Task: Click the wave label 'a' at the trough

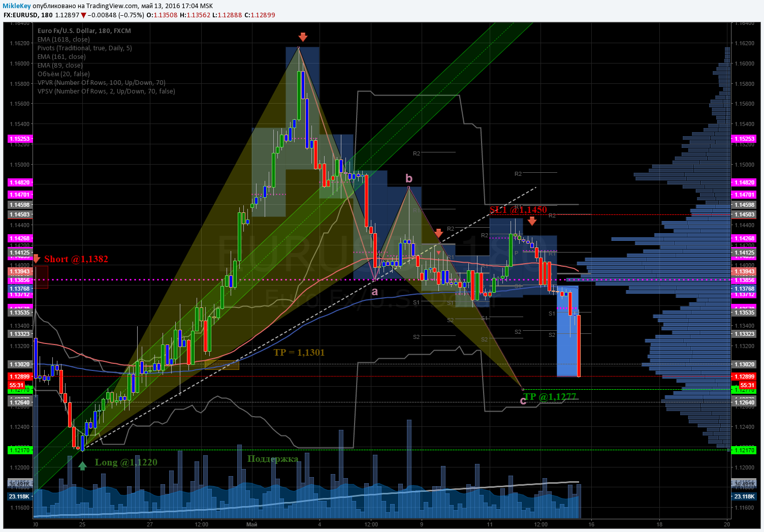Action: [375, 292]
